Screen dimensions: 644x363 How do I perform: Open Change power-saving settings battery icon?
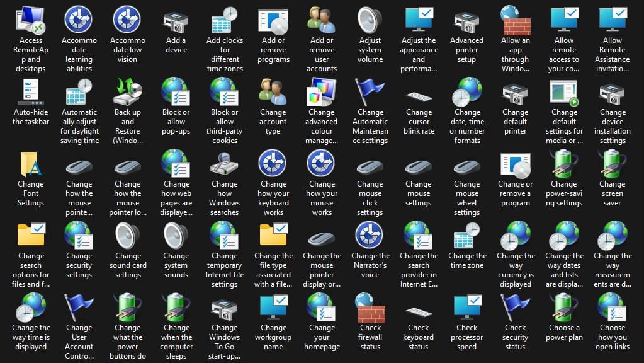point(564,164)
